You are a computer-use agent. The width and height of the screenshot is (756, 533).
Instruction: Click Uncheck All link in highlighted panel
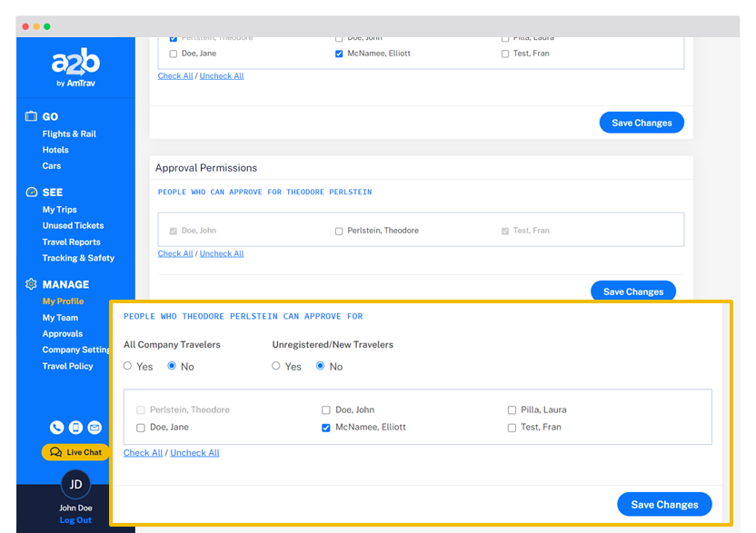(194, 453)
